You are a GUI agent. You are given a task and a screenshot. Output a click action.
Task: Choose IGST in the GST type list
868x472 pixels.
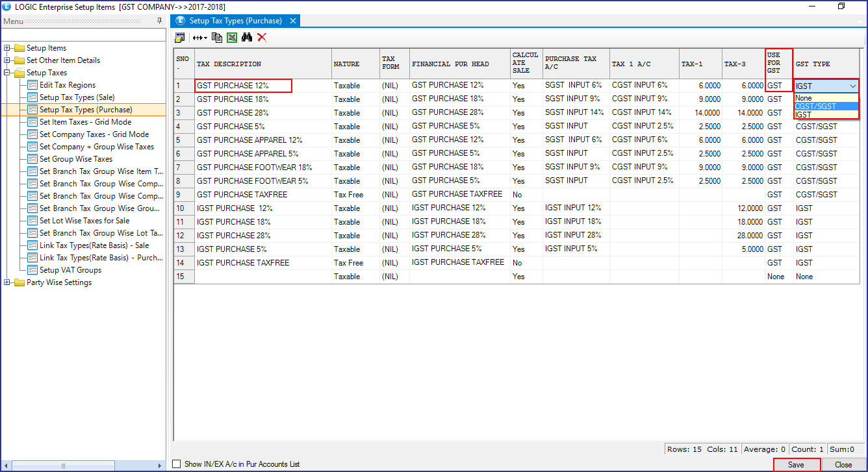pyautogui.click(x=826, y=115)
